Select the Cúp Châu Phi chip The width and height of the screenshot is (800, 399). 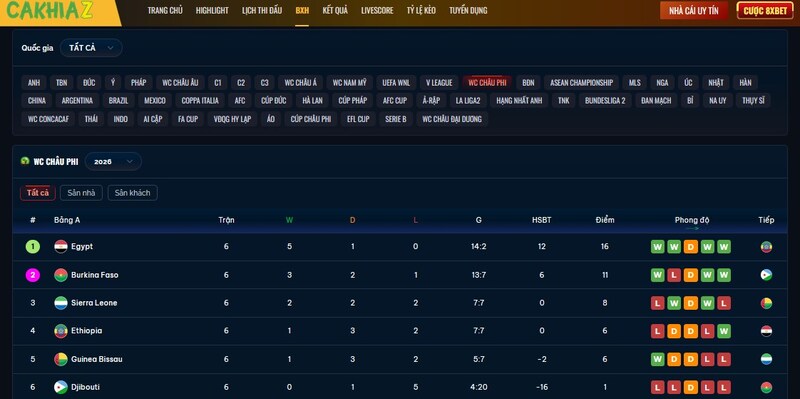pyautogui.click(x=311, y=119)
